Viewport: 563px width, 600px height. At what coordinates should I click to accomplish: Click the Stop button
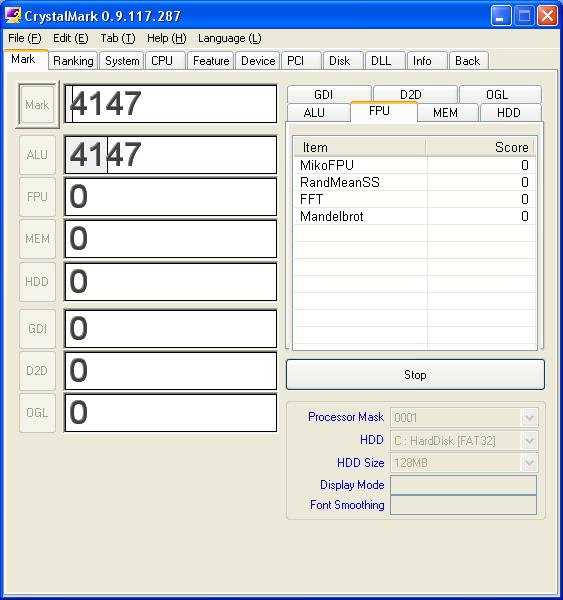pos(415,375)
